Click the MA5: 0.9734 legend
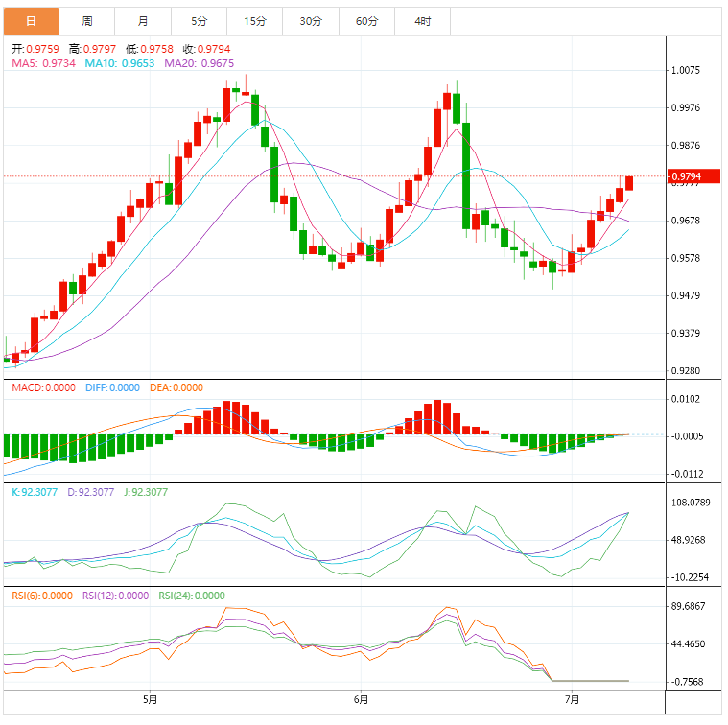Viewport: 728px width, 725px height. [44, 63]
